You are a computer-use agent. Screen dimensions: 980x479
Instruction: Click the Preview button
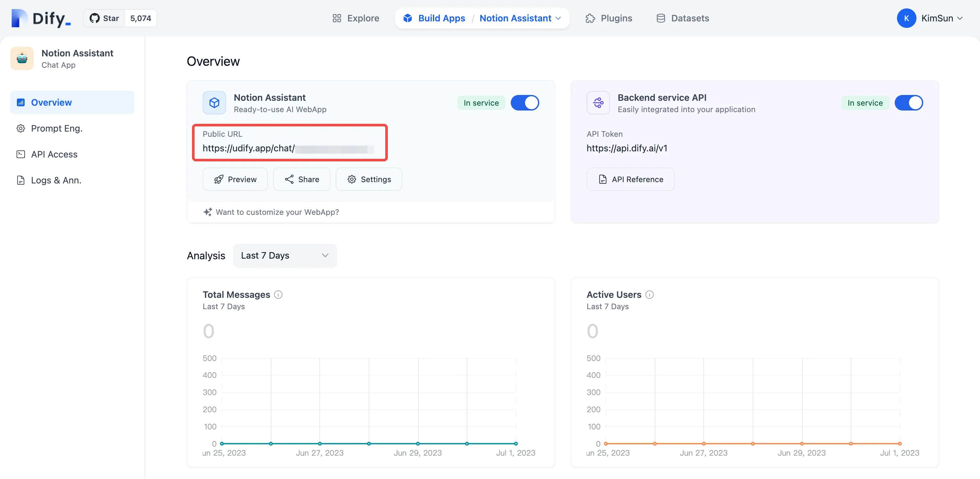coord(235,180)
